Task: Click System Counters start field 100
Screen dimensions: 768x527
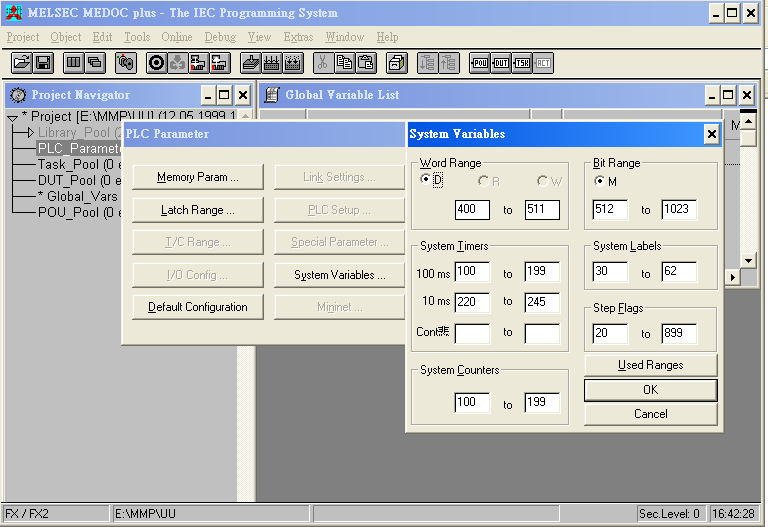Action: coord(472,403)
